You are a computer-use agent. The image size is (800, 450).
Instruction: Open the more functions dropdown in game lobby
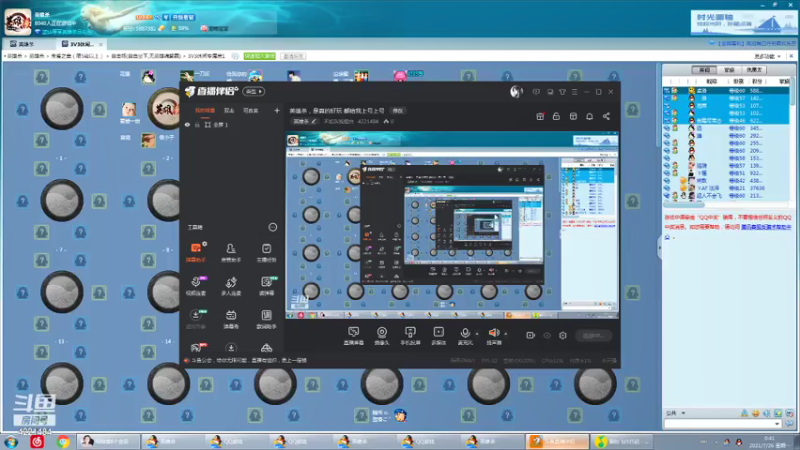767,56
